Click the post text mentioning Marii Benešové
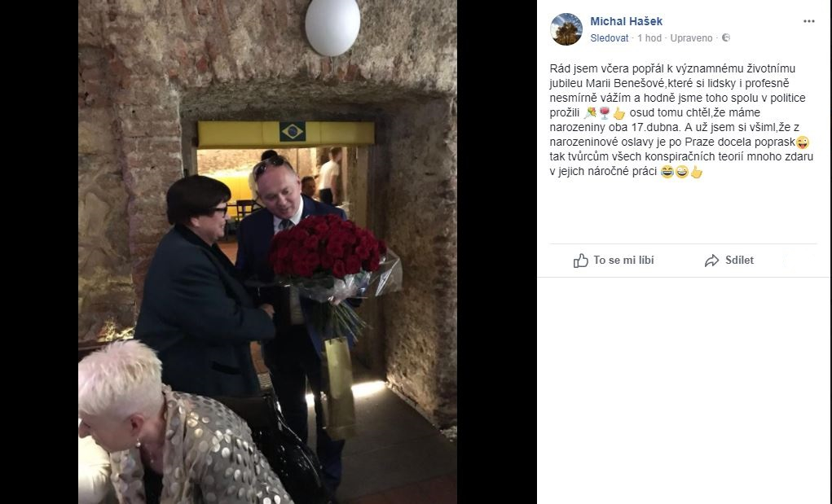 click(681, 120)
